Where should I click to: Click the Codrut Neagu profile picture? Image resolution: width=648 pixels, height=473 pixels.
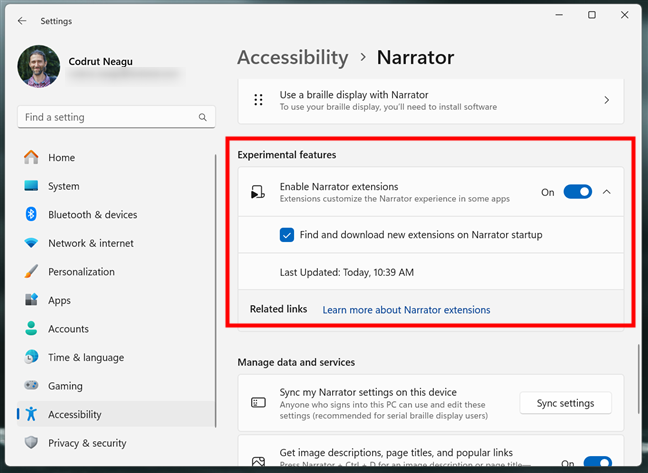pyautogui.click(x=38, y=67)
